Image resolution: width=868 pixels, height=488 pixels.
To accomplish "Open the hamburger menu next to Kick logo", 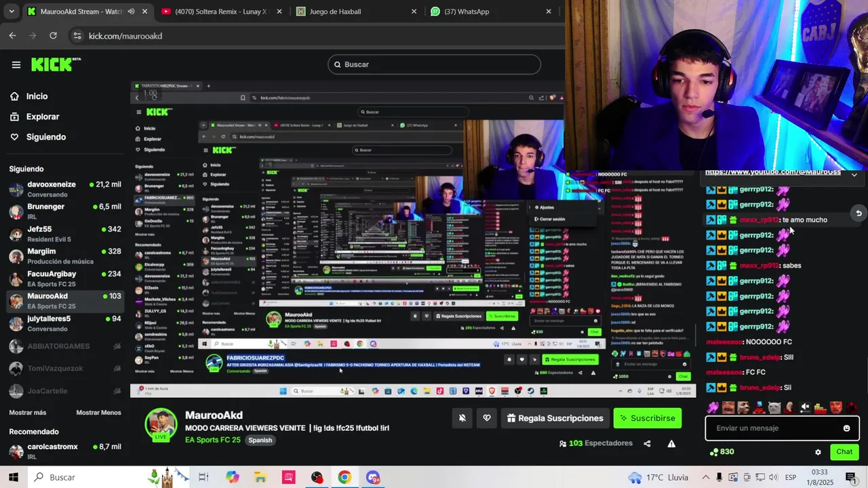I will 16,65.
